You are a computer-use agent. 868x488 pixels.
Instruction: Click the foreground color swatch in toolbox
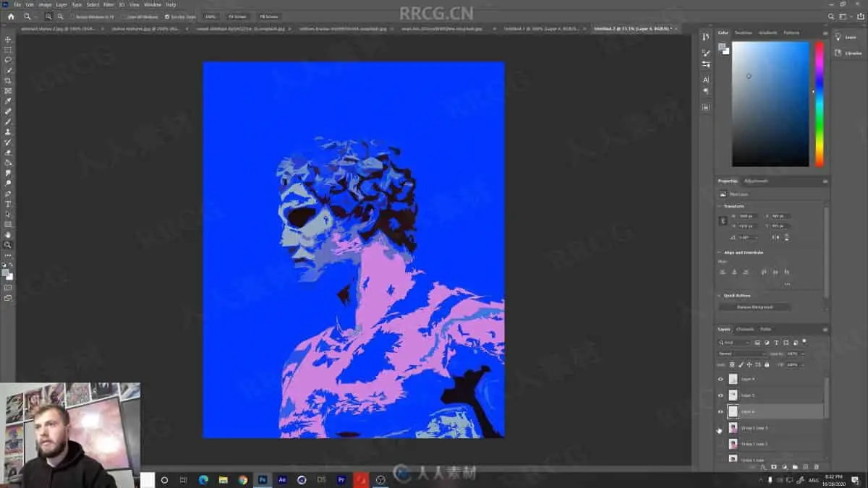(x=6, y=273)
